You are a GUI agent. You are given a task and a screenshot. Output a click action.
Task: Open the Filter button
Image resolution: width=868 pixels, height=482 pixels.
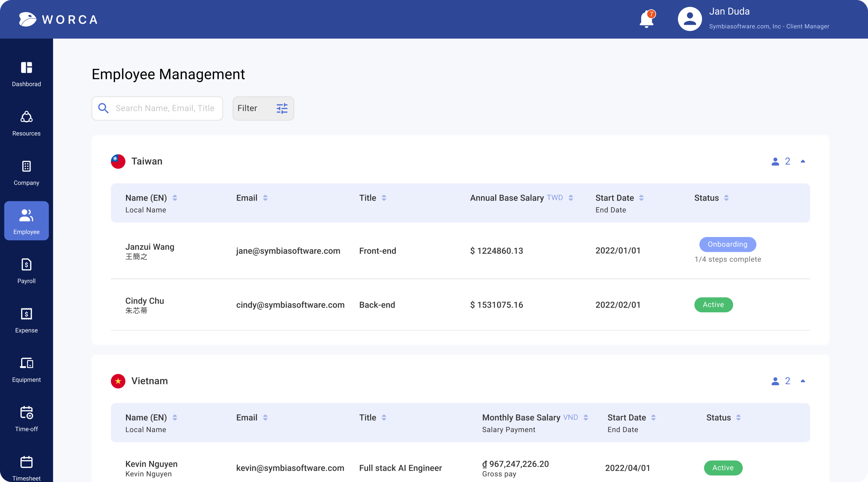click(263, 108)
